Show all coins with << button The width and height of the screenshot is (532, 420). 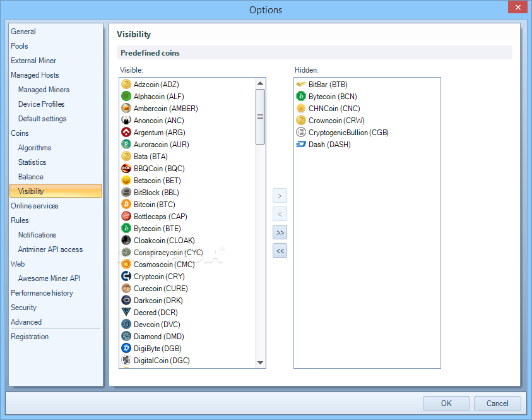pos(280,251)
